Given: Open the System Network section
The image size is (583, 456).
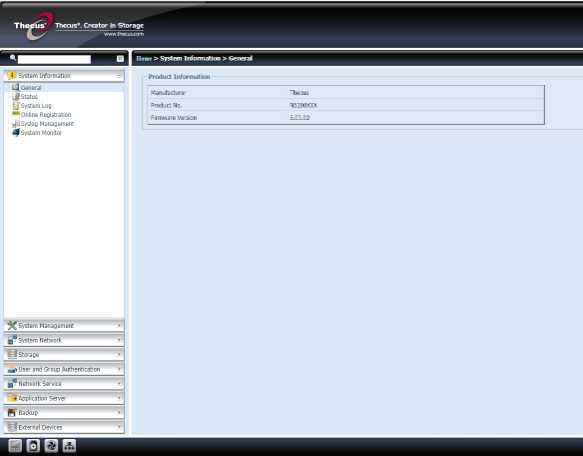Looking at the screenshot, I should click(x=64, y=340).
